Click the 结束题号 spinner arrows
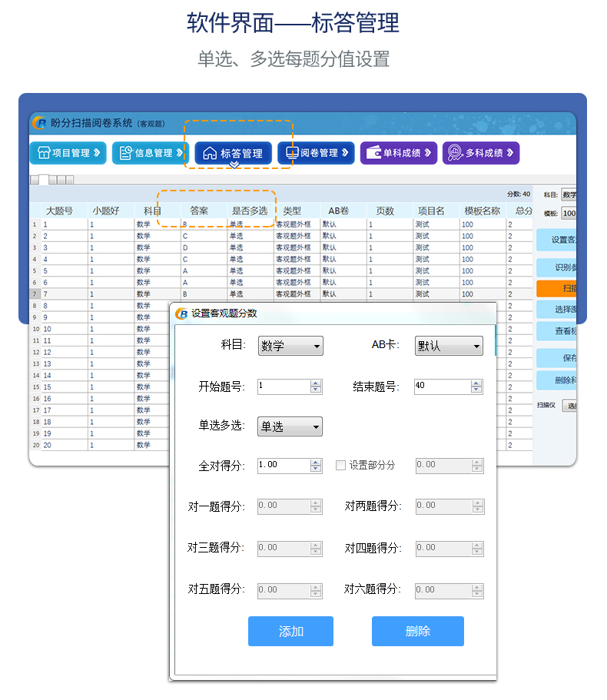607x700 pixels. 477,386
